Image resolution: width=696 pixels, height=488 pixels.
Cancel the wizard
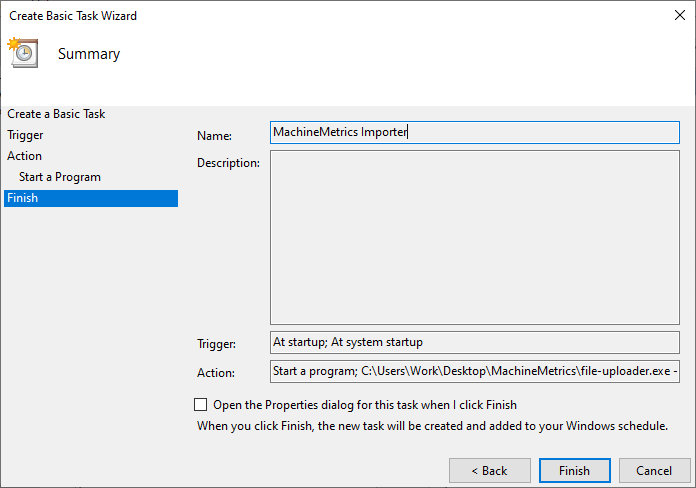tap(654, 470)
